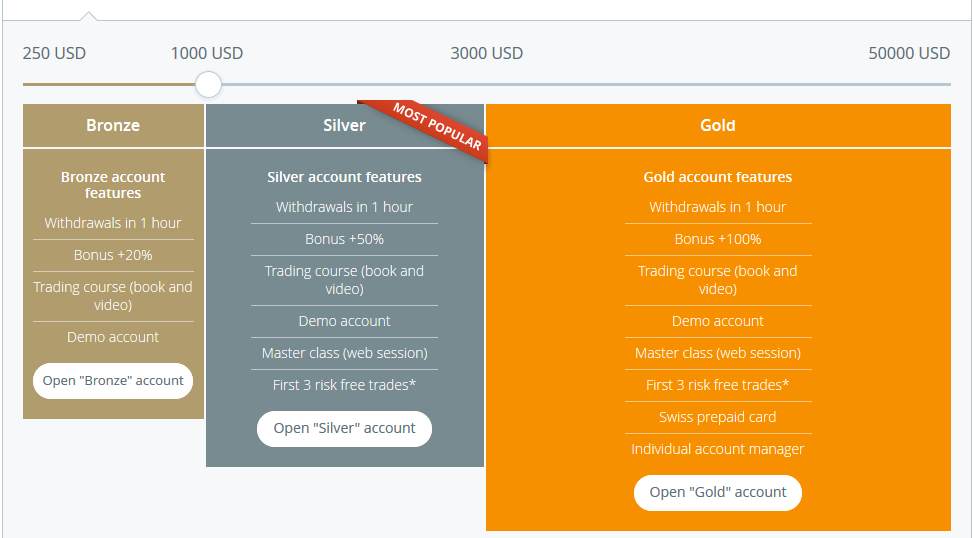This screenshot has height=538, width=974.
Task: Click Individual account manager feature
Action: click(717, 449)
